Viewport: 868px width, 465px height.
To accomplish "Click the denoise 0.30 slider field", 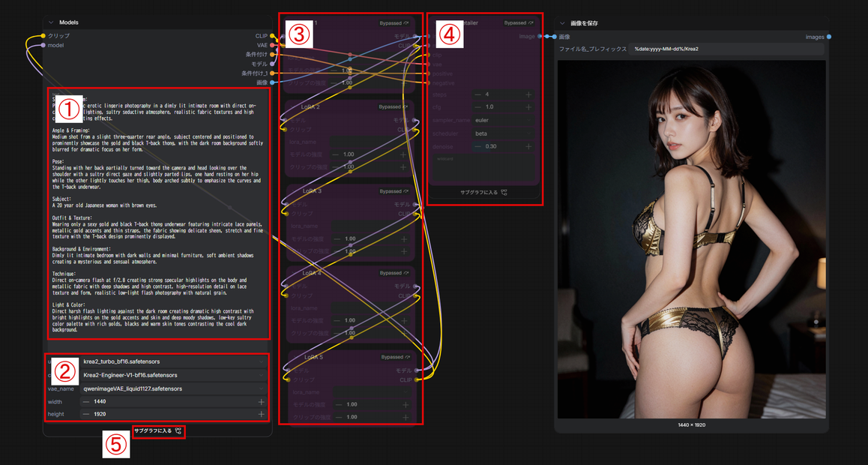I will coord(503,147).
